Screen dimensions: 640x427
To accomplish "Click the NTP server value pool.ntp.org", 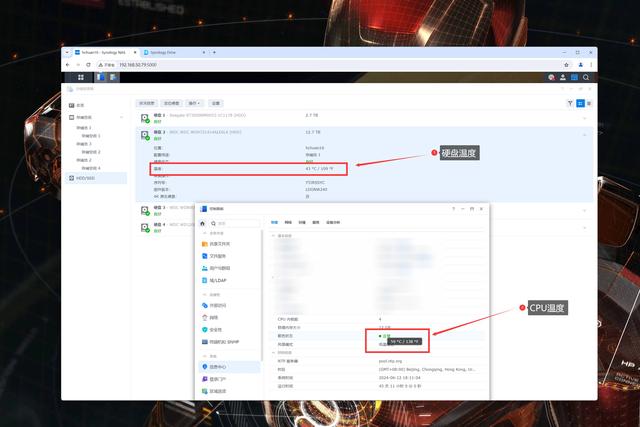I will (x=390, y=361).
